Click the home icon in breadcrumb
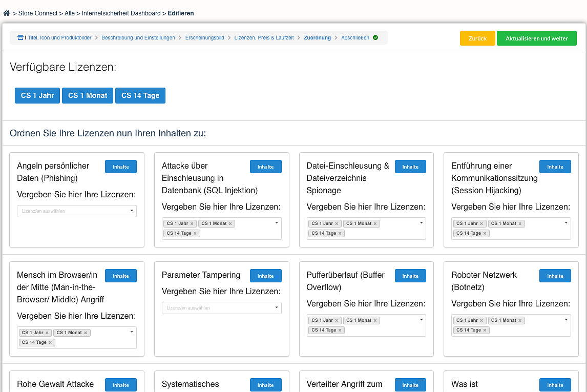The image size is (587, 392). [x=7, y=13]
